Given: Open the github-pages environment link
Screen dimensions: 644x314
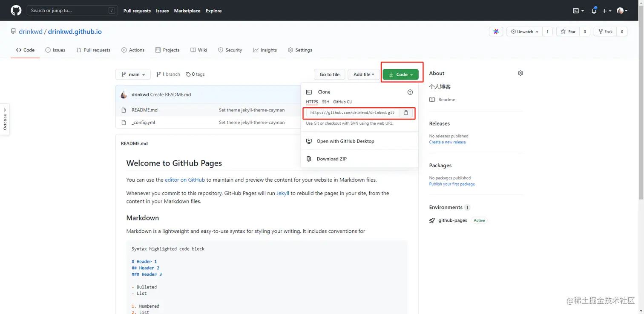Looking at the screenshot, I should point(453,220).
